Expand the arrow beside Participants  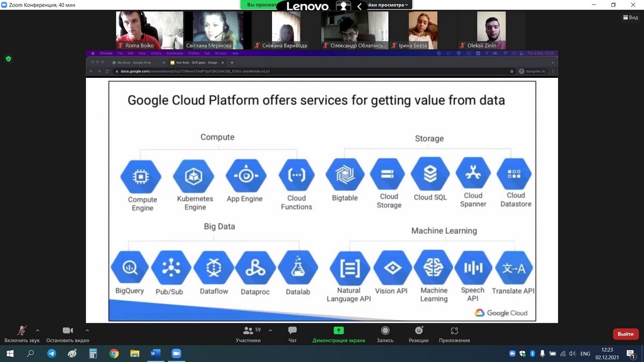tap(270, 330)
